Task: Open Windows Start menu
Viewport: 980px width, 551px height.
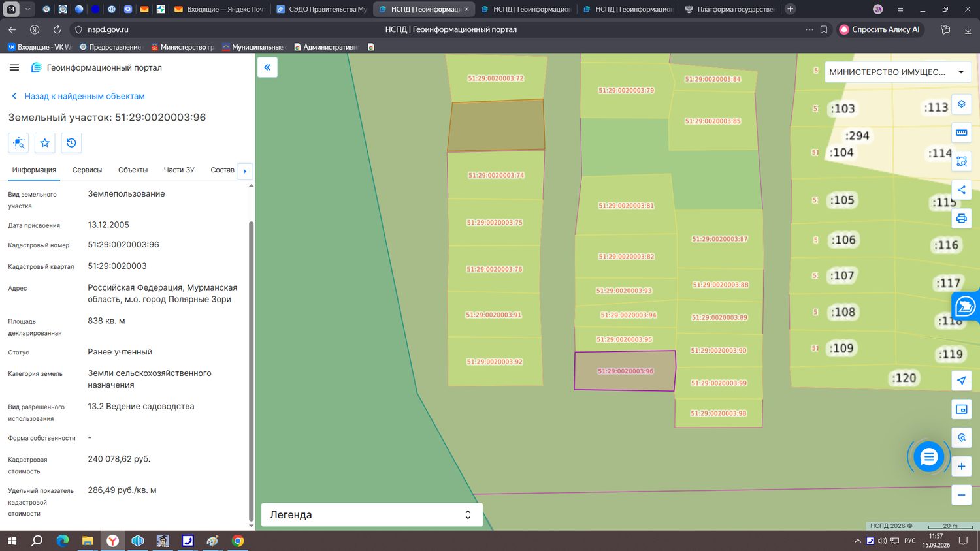Action: tap(12, 541)
